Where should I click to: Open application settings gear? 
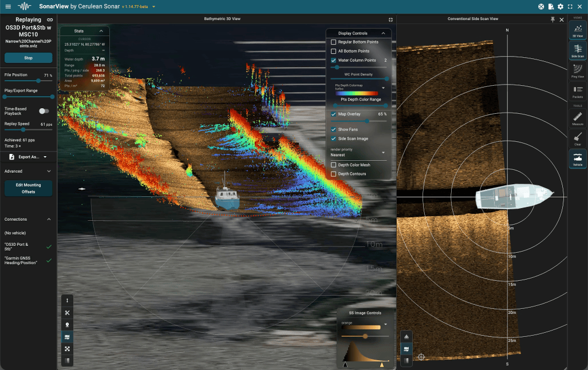click(561, 6)
